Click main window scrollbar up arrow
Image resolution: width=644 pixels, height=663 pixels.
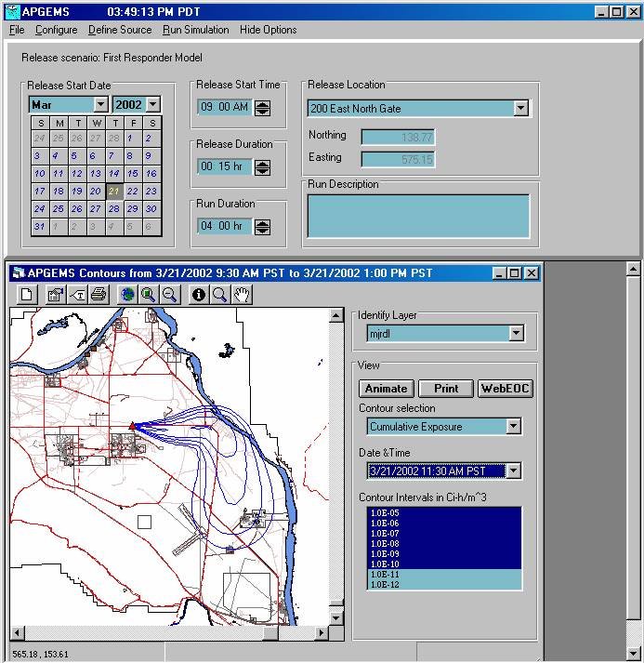coord(634,269)
